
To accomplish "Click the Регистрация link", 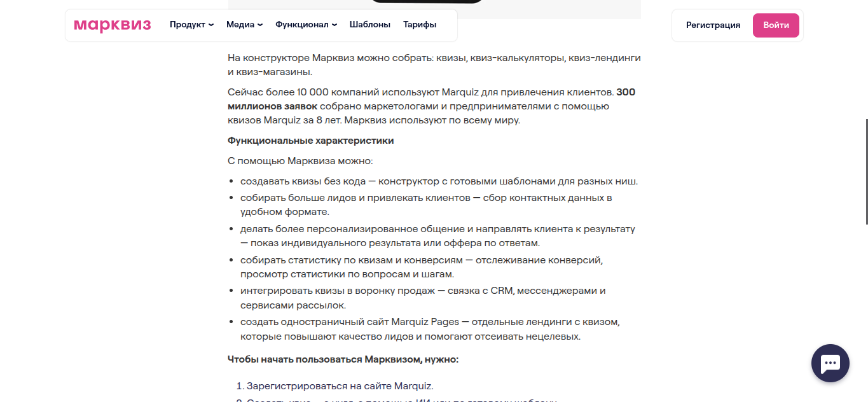I will click(713, 25).
